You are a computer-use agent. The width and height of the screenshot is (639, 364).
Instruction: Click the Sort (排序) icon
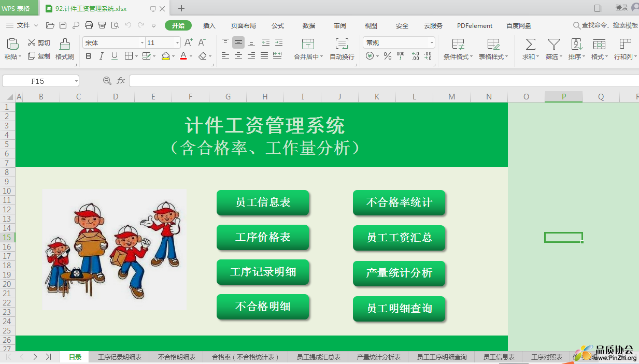[577, 44]
